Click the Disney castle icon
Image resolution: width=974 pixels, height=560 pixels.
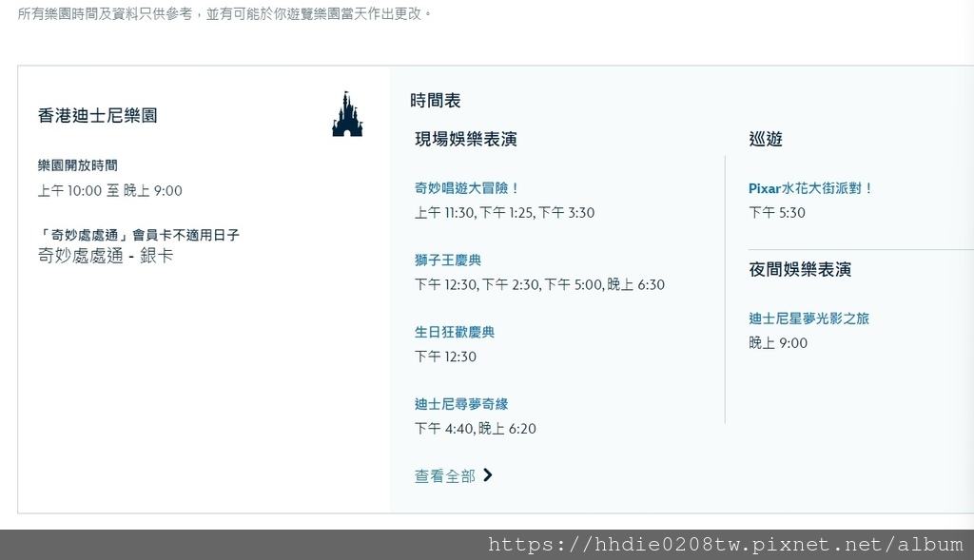point(347,114)
